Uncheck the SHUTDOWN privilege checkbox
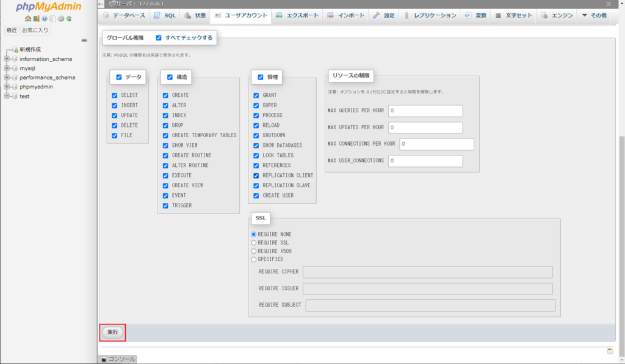This screenshot has width=625, height=364. tap(256, 135)
